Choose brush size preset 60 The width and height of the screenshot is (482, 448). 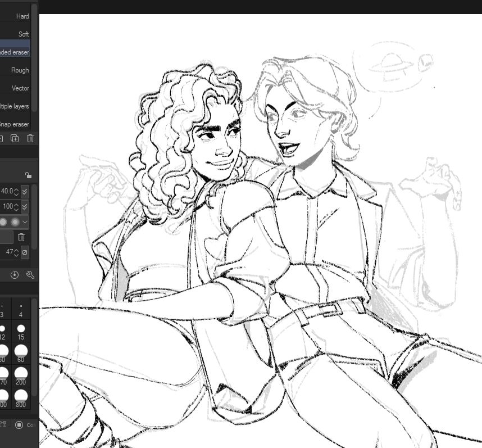(21, 354)
